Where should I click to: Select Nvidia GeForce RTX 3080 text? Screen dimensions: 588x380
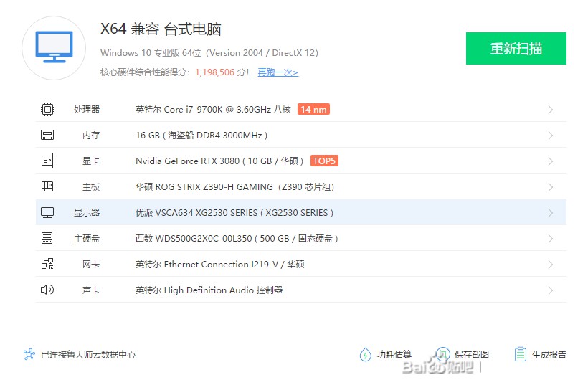[x=219, y=161]
